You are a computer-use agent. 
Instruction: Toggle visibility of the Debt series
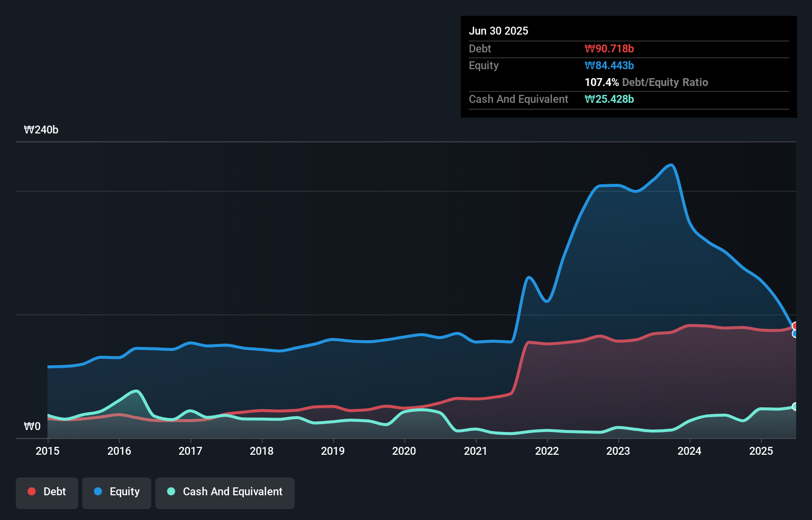[46, 492]
